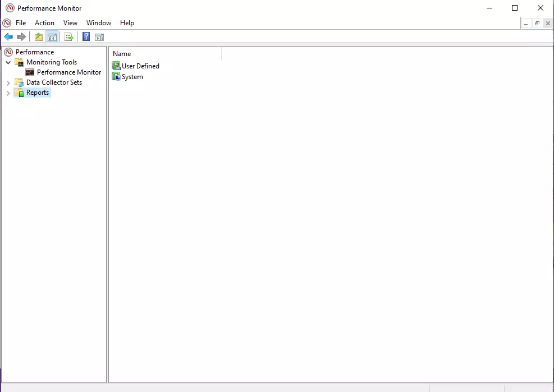This screenshot has width=554, height=392.
Task: Open the View menu
Action: click(70, 23)
